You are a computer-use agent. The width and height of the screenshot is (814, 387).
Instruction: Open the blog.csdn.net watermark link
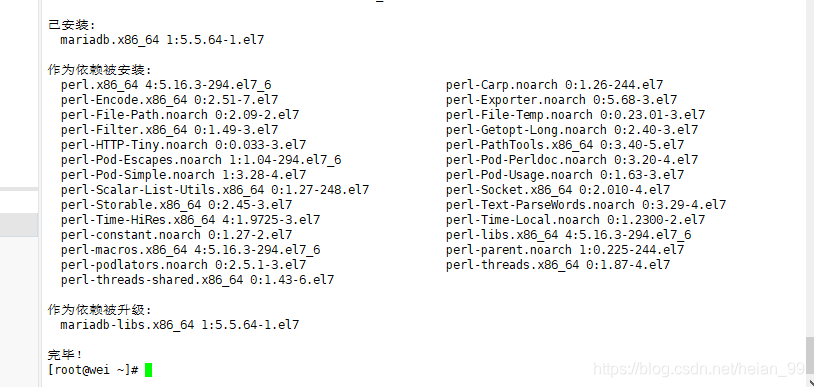699,369
